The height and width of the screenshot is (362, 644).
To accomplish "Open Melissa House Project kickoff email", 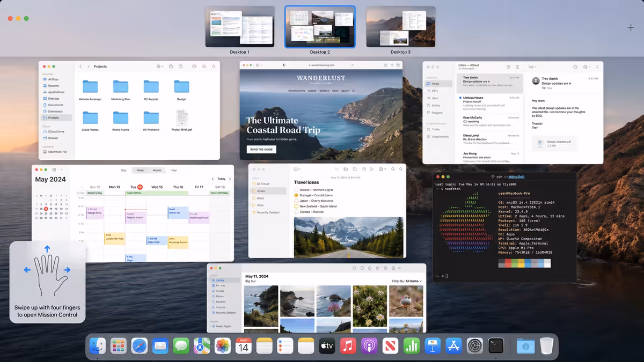I will pos(489,103).
